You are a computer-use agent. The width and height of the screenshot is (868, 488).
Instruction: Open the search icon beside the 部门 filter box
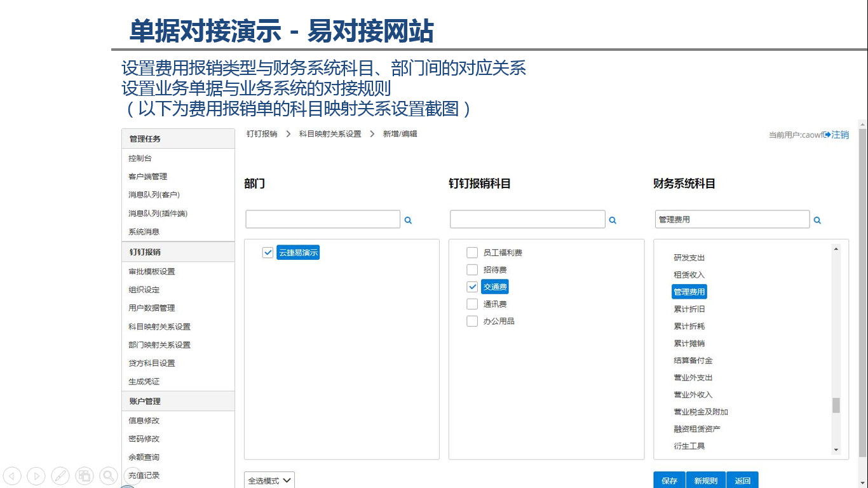tap(409, 219)
